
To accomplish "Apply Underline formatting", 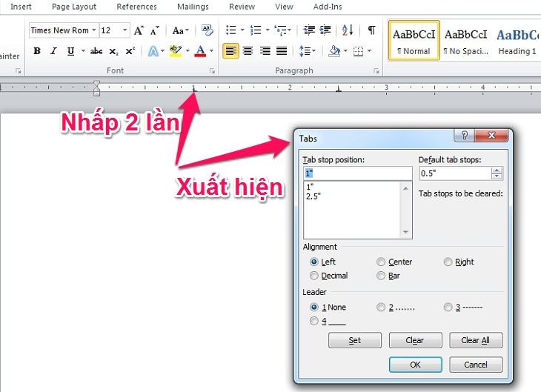I will (70, 51).
